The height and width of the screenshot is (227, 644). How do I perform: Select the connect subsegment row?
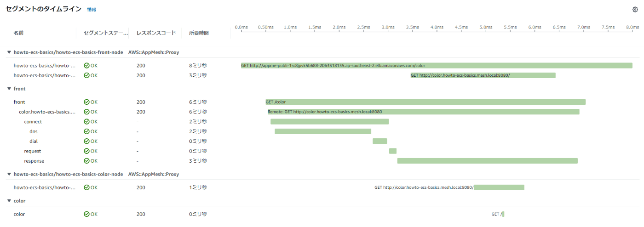[33, 122]
